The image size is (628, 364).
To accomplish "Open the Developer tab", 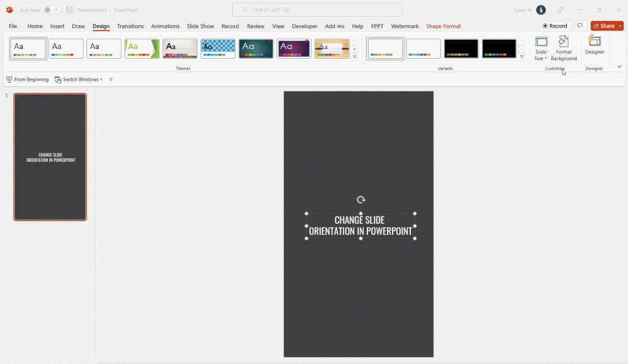I will tap(304, 26).
